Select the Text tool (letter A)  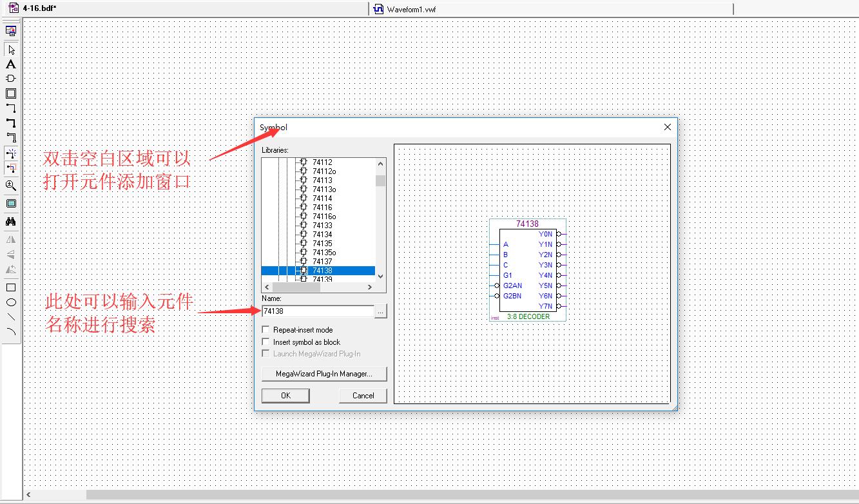pyautogui.click(x=11, y=64)
